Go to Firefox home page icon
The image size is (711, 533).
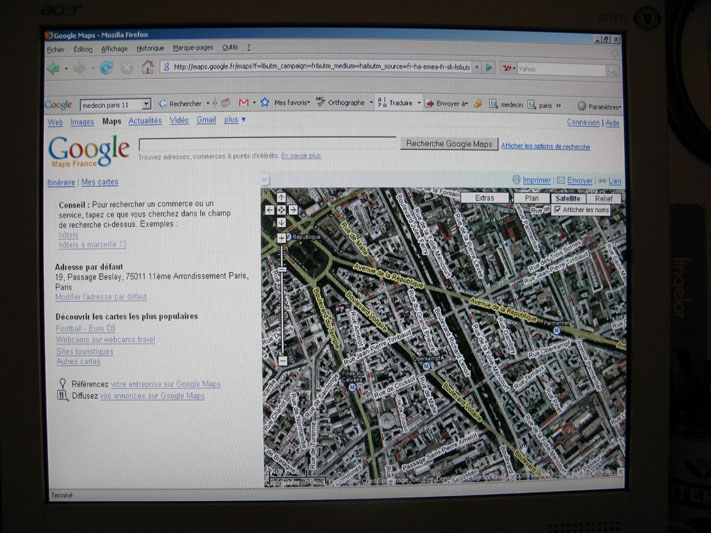click(x=147, y=68)
